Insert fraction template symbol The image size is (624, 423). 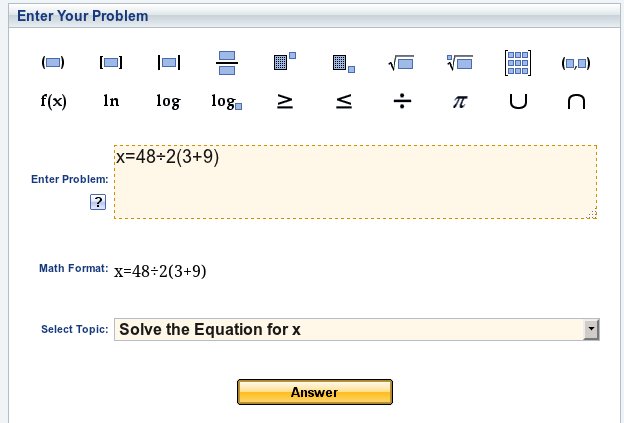tap(226, 62)
